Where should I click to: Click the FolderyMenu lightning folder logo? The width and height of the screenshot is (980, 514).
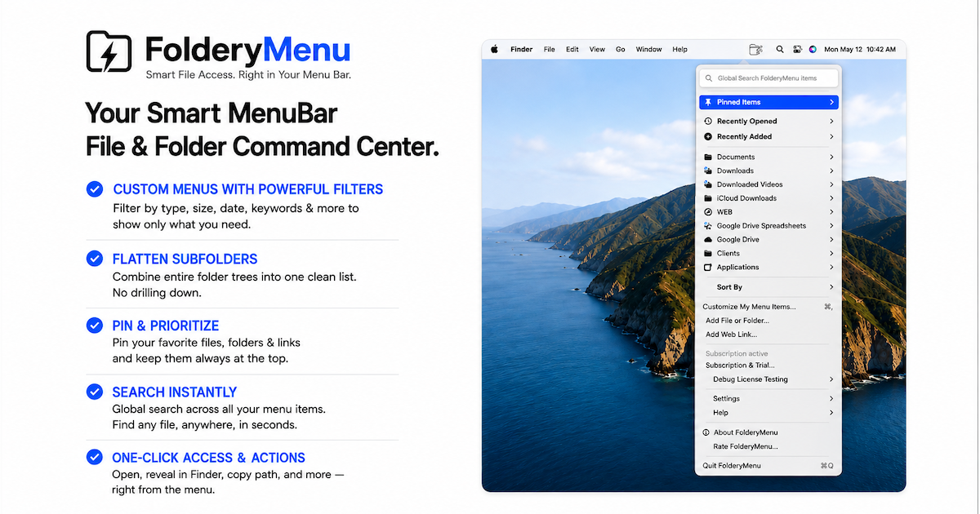109,51
